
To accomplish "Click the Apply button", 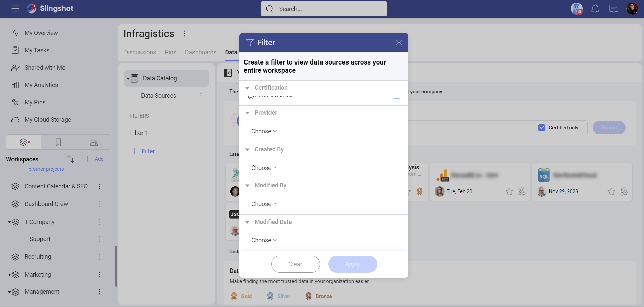I will click(x=353, y=264).
